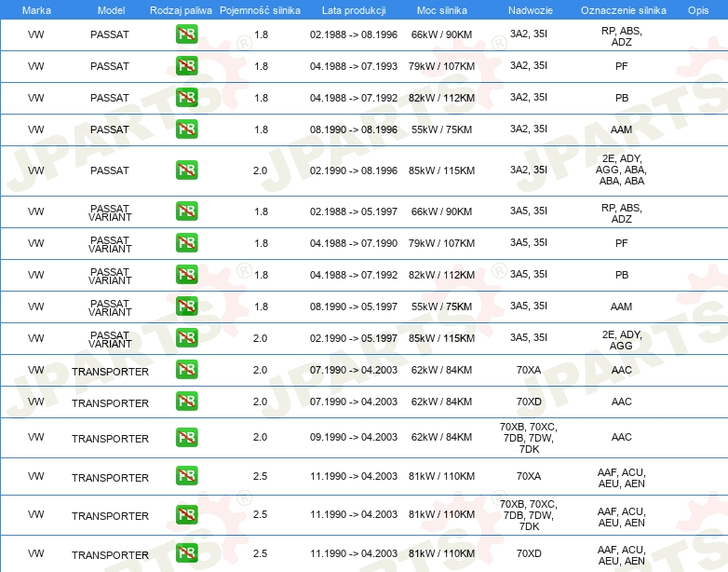Click the date range 02.1990 -> 08.1996
Image resolution: width=728 pixels, height=572 pixels.
click(x=354, y=170)
